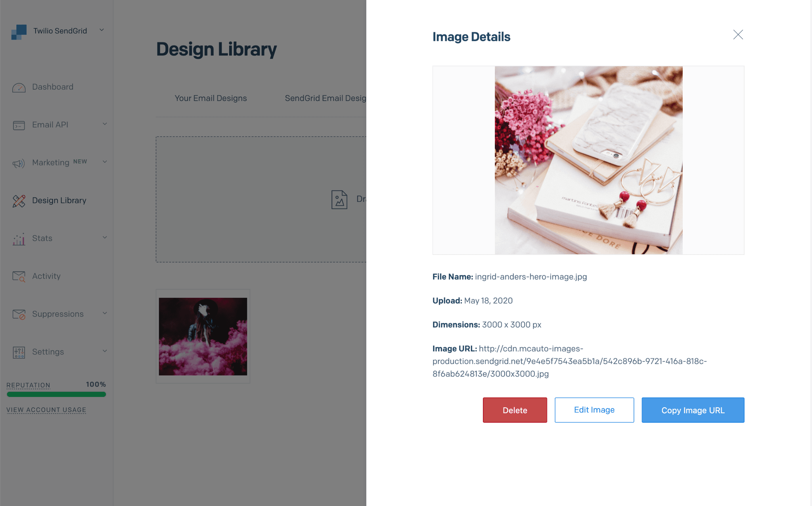
Task: Select the pink smoke image thumbnail
Action: pyautogui.click(x=203, y=336)
